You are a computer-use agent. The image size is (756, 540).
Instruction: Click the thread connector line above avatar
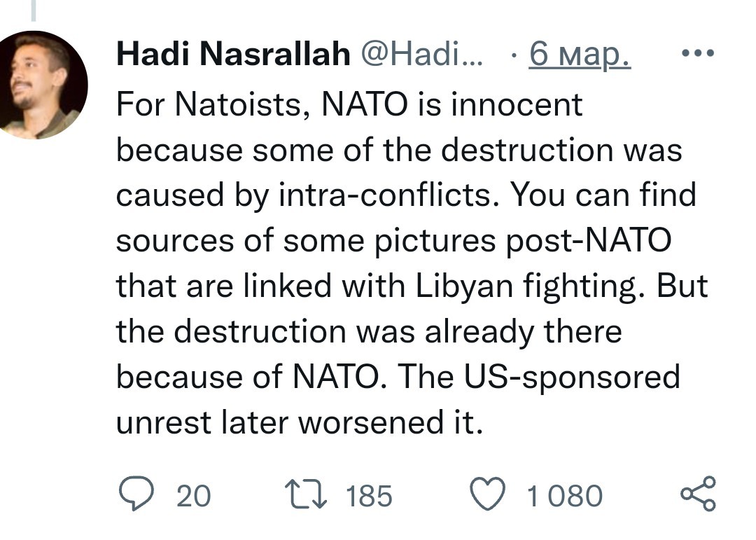coord(34,11)
